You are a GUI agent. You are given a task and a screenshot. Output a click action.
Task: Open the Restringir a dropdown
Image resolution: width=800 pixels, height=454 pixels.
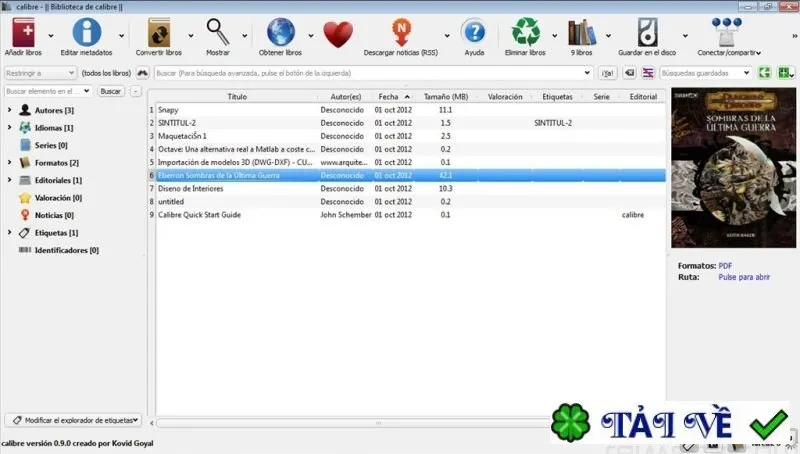click(40, 73)
